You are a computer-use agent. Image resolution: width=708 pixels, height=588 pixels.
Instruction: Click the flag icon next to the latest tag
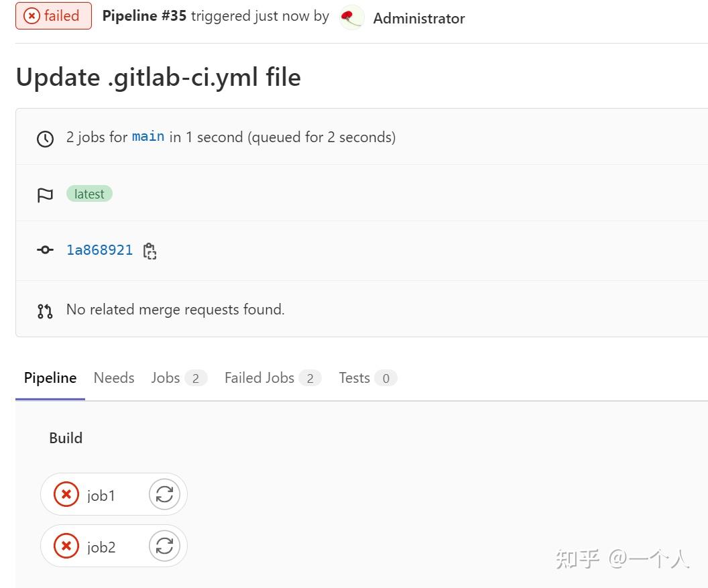click(45, 194)
